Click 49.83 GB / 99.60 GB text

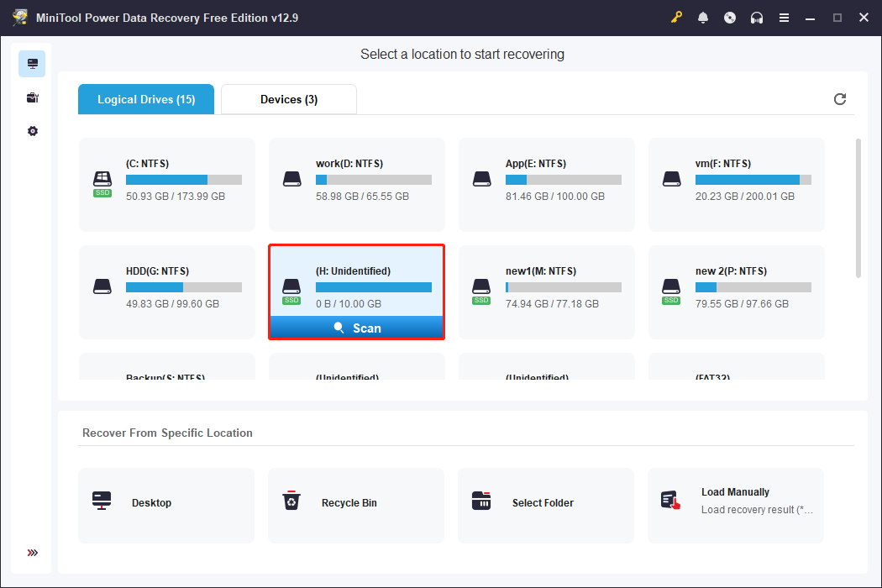tap(173, 304)
